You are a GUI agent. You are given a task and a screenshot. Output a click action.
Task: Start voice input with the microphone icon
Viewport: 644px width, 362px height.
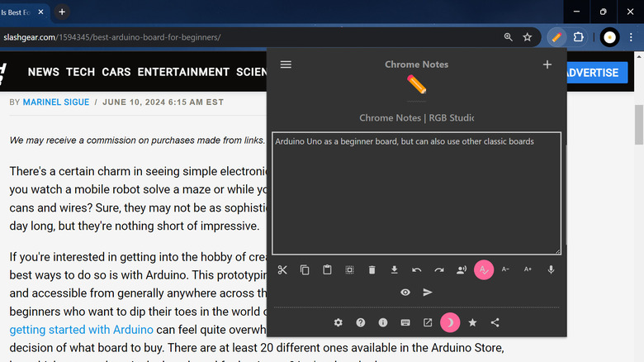click(x=551, y=269)
